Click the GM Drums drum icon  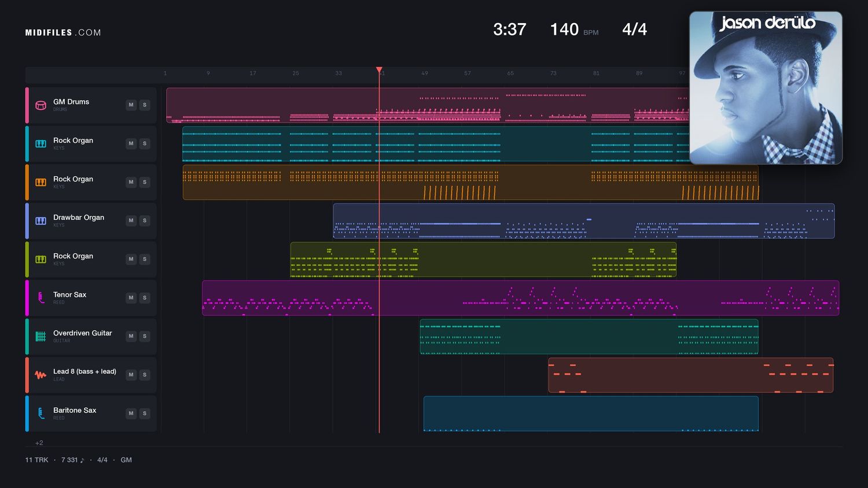click(x=41, y=105)
